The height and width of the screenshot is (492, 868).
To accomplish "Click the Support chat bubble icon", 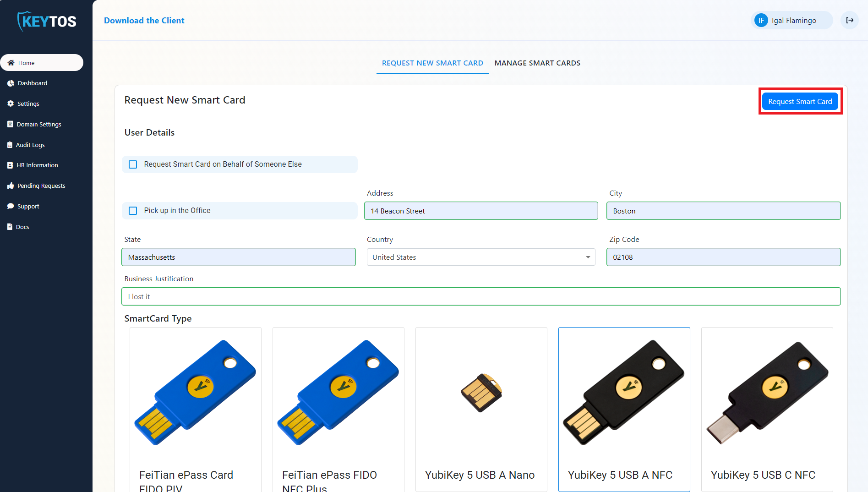I will 11,206.
